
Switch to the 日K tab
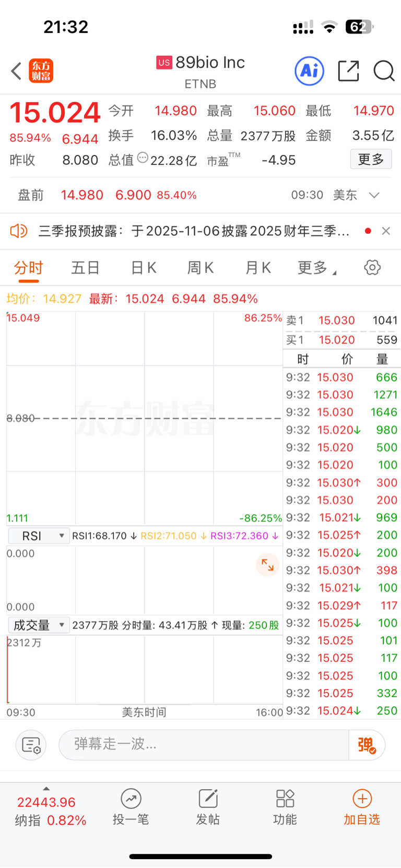tap(143, 268)
